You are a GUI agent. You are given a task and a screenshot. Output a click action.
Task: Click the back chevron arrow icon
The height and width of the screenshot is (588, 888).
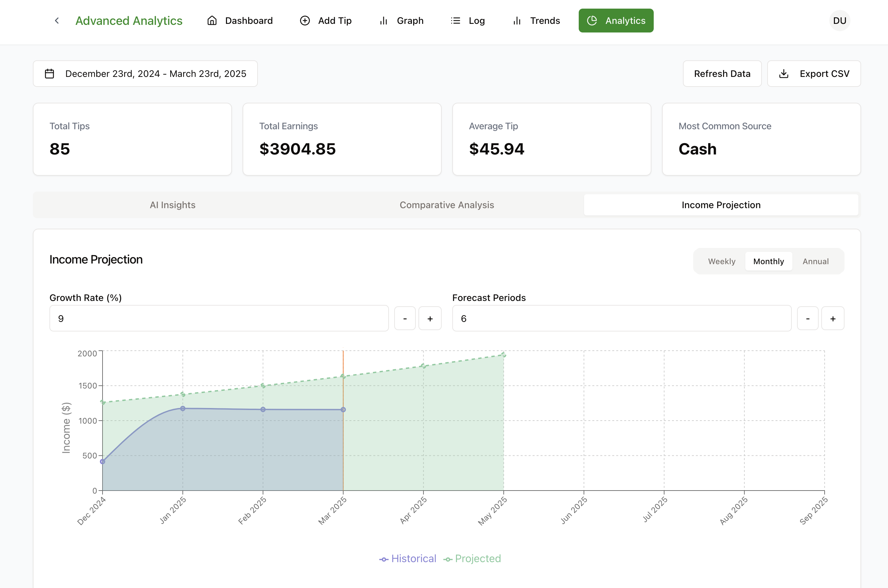pos(57,21)
